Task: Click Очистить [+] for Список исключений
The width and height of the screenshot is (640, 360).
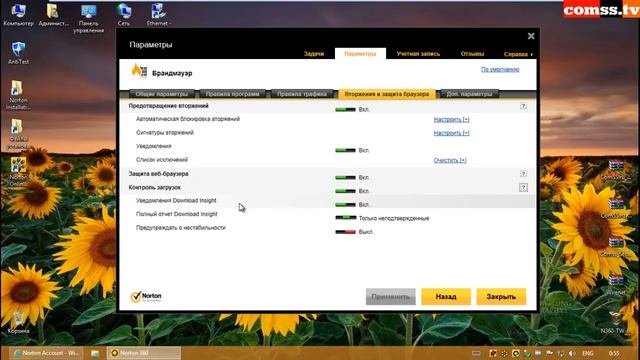Action: tap(450, 160)
